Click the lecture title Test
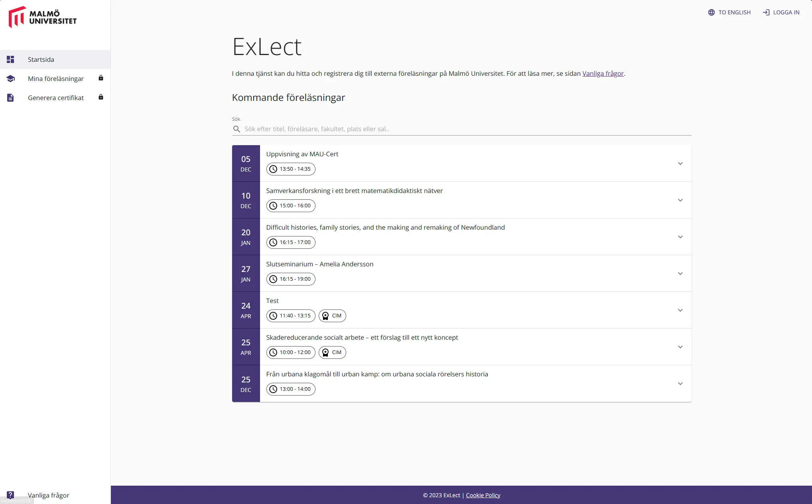Viewport: 812px width, 504px height. 272,301
